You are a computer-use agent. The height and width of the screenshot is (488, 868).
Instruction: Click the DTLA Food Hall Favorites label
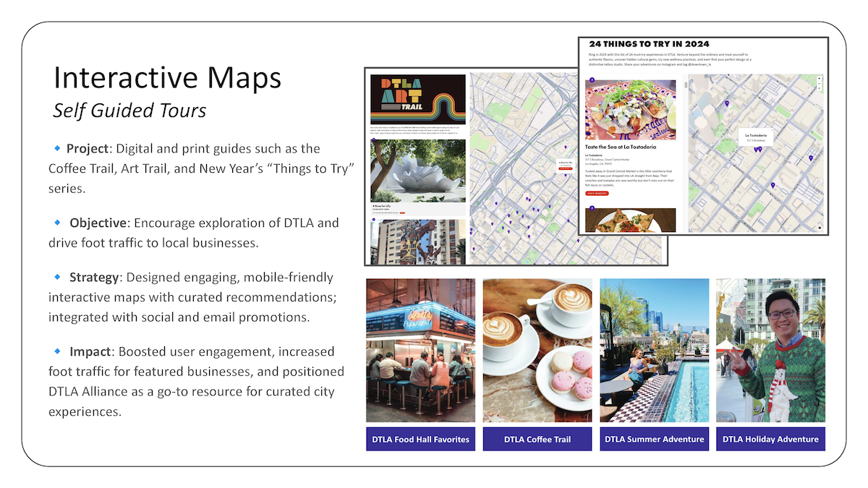[420, 439]
